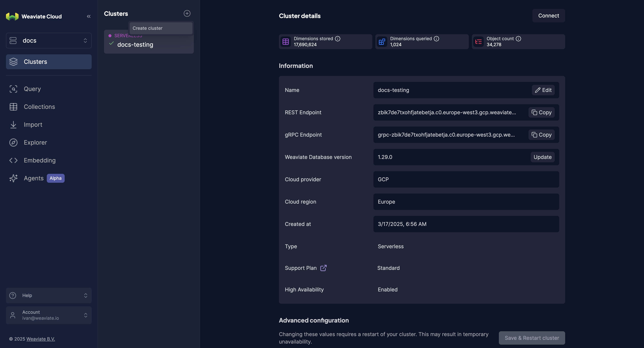Click the Account user icon
This screenshot has height=348, width=644.
tap(13, 315)
